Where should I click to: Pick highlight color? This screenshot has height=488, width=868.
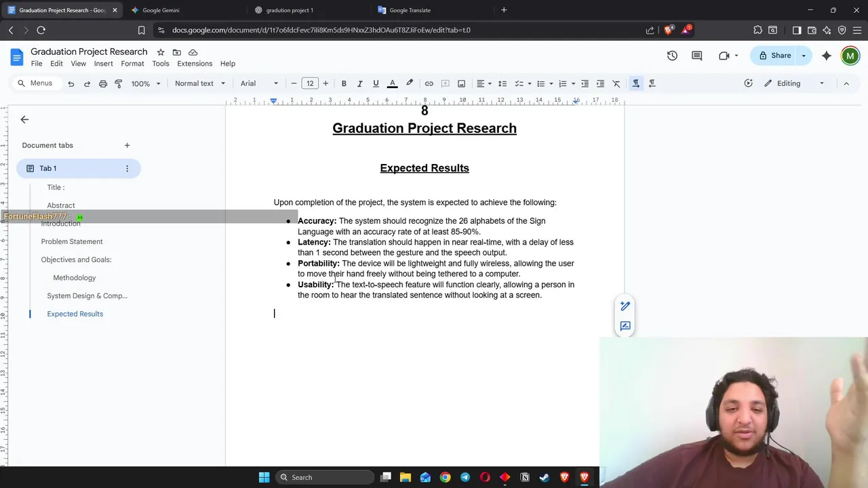point(410,83)
